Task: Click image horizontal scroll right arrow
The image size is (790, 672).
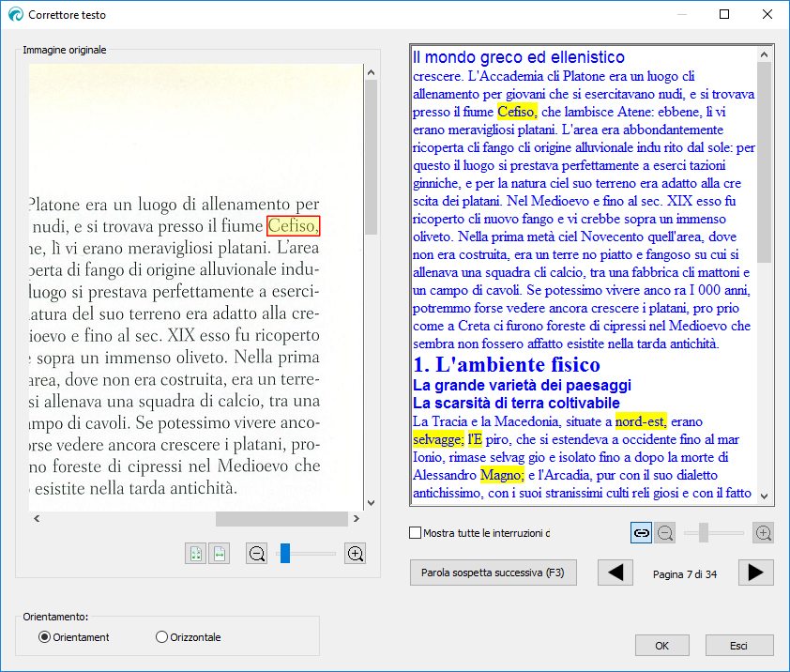Action: 357,519
